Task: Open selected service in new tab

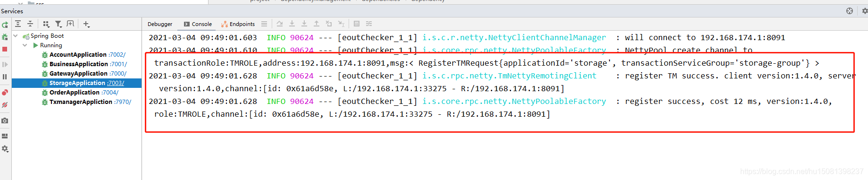Action: [x=70, y=24]
